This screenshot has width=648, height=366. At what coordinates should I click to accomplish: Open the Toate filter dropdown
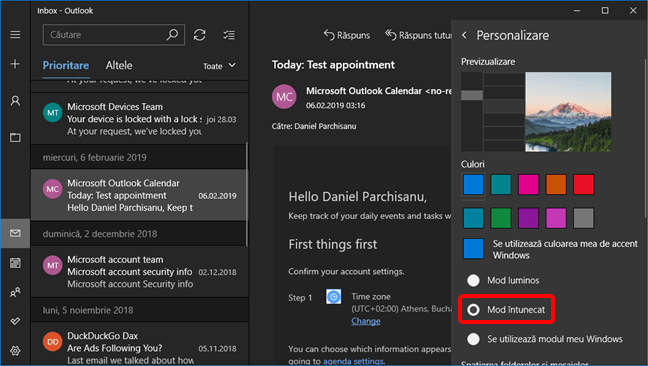219,66
